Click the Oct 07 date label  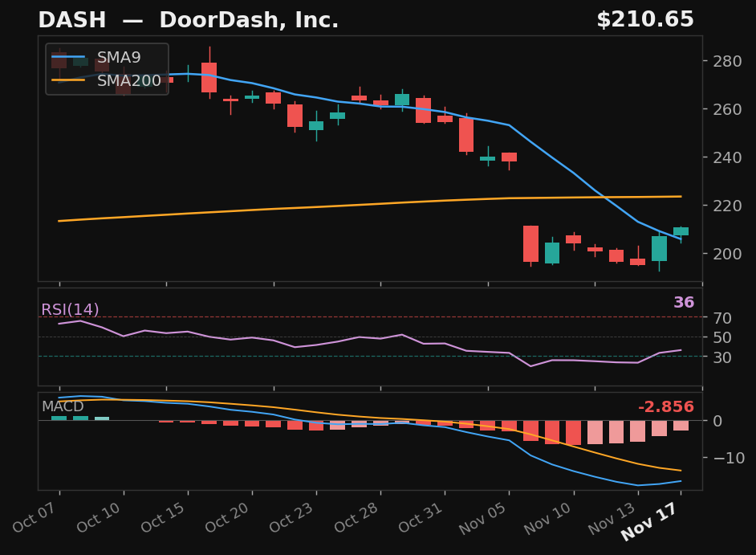34,517
